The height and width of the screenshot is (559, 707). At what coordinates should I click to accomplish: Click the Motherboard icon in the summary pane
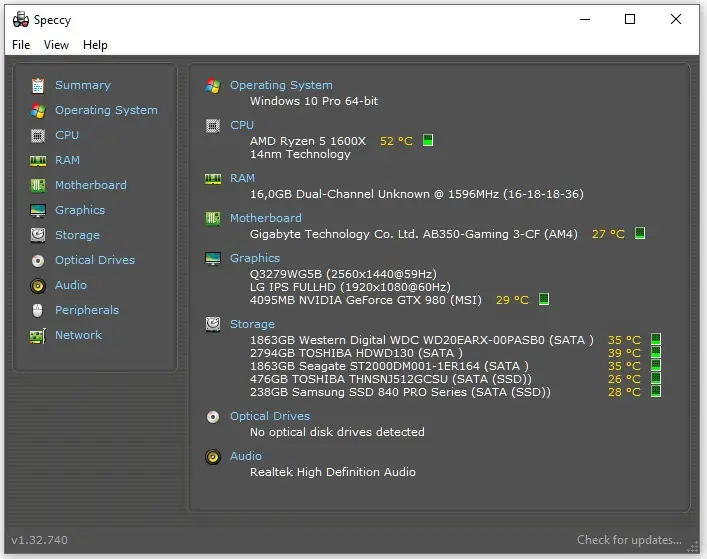(x=213, y=219)
